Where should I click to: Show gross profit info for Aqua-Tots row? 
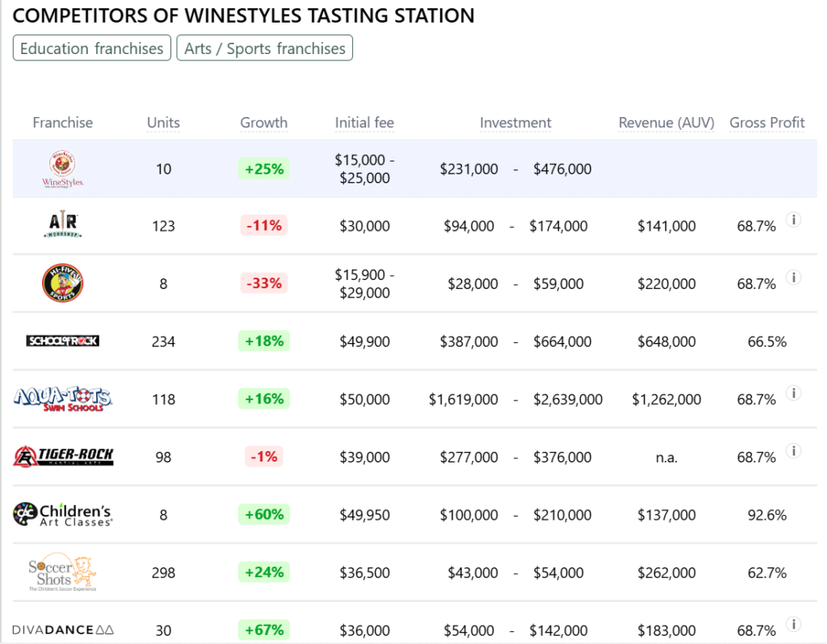(794, 393)
